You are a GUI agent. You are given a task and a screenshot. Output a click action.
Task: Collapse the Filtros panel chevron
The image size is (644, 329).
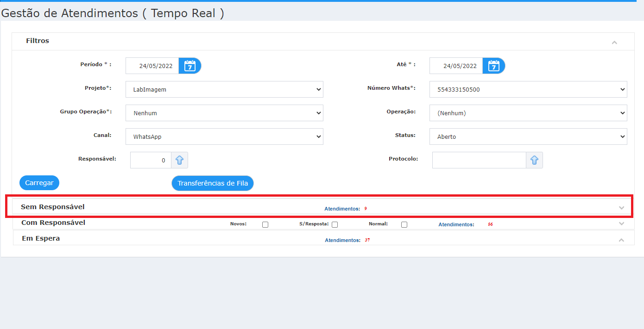[x=614, y=42]
